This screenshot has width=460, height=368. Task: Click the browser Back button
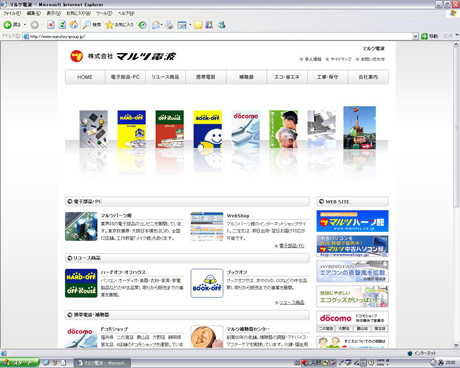(x=12, y=25)
